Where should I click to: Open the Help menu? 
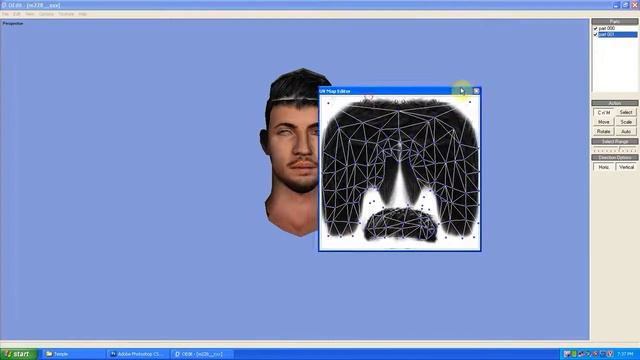82,14
